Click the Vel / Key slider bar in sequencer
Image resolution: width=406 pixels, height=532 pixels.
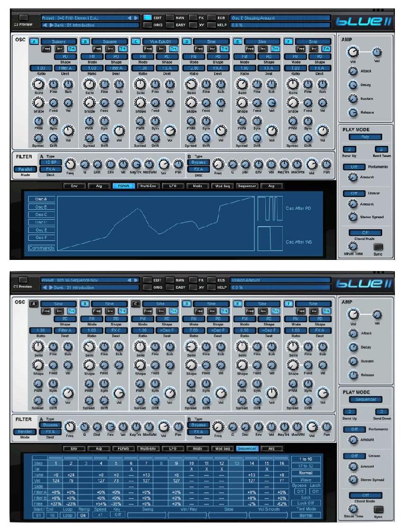click(187, 515)
